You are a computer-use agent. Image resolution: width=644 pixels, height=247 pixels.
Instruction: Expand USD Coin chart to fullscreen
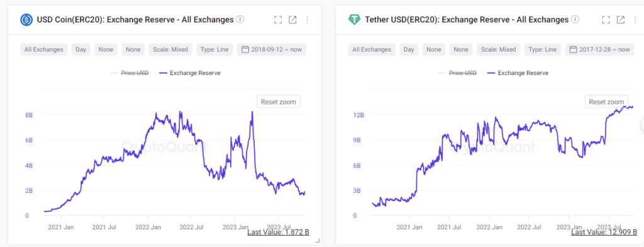278,20
